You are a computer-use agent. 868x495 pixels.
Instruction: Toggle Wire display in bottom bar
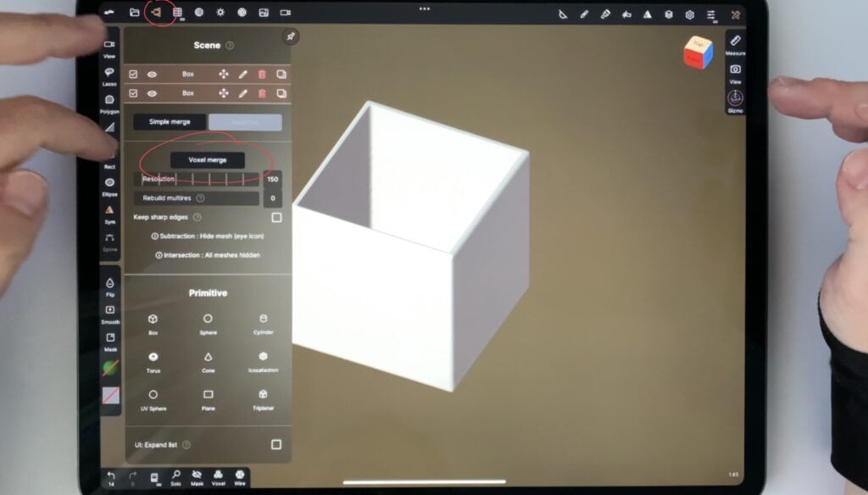[240, 477]
